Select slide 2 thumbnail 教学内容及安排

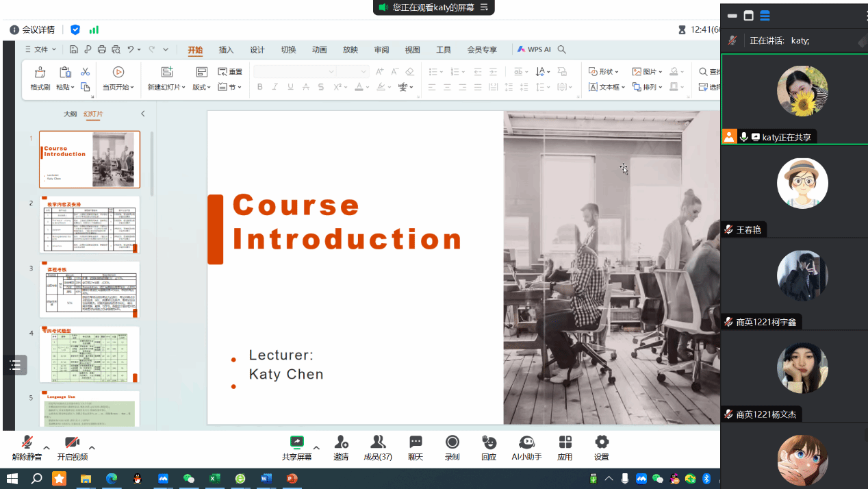[90, 225]
